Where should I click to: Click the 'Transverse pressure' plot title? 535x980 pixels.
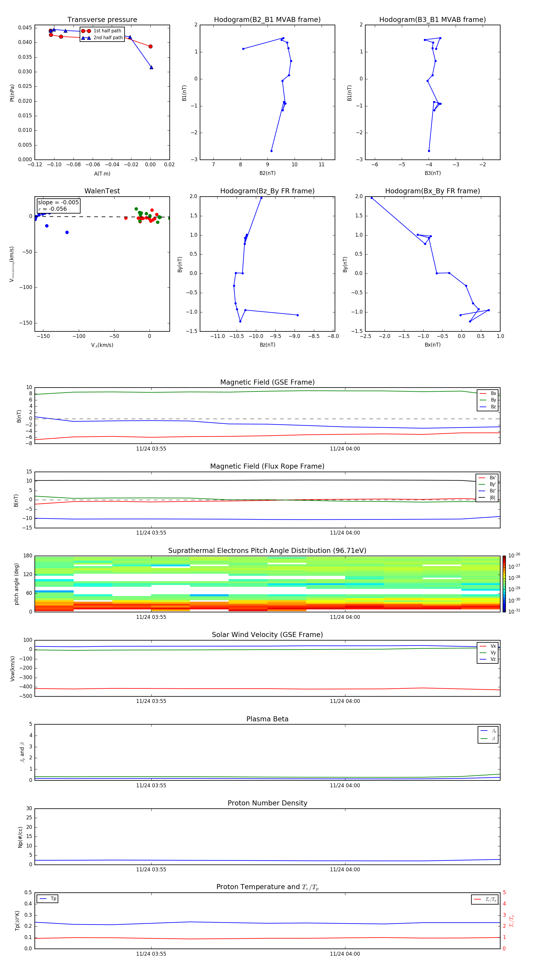coord(102,20)
